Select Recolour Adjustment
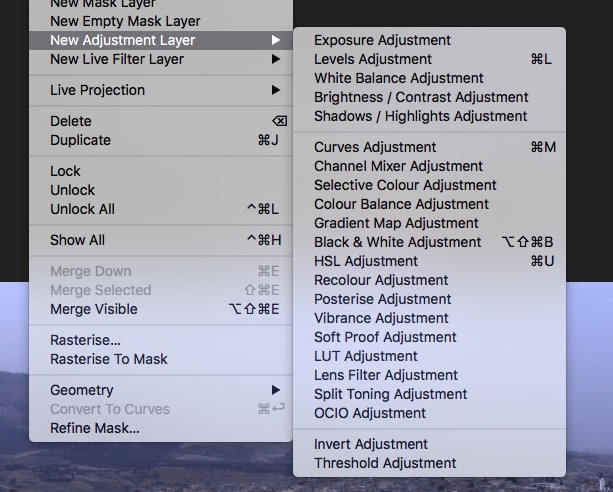Image resolution: width=613 pixels, height=492 pixels. point(429,280)
